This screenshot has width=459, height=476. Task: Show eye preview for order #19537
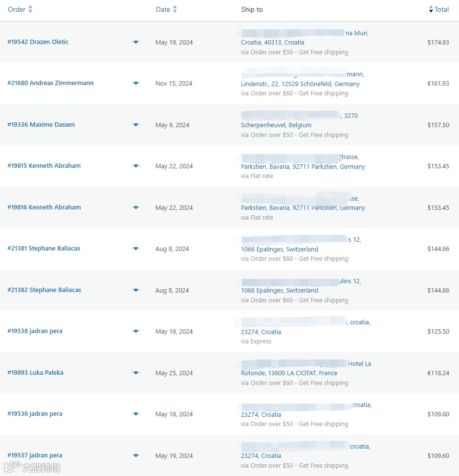[x=136, y=455]
